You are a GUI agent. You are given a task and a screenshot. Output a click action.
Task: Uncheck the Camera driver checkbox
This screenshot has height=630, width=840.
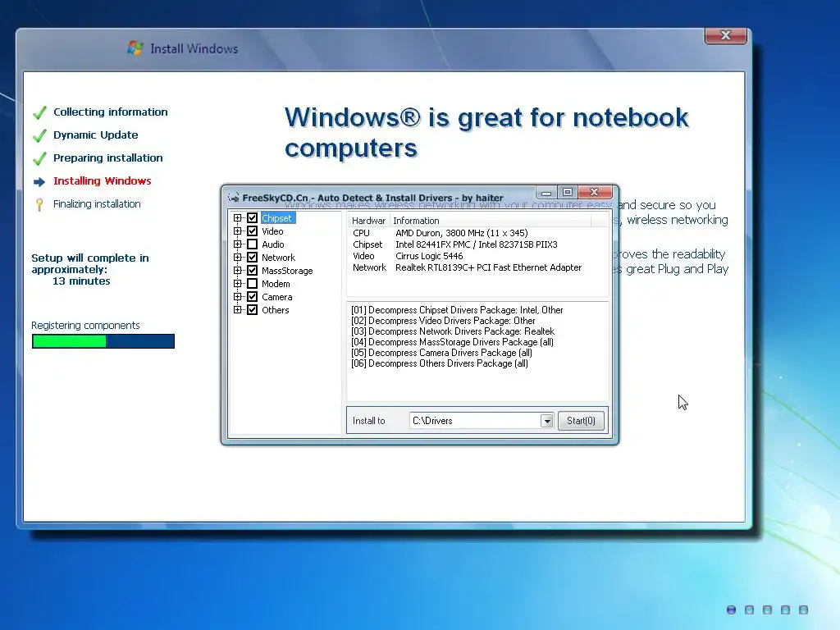point(253,297)
